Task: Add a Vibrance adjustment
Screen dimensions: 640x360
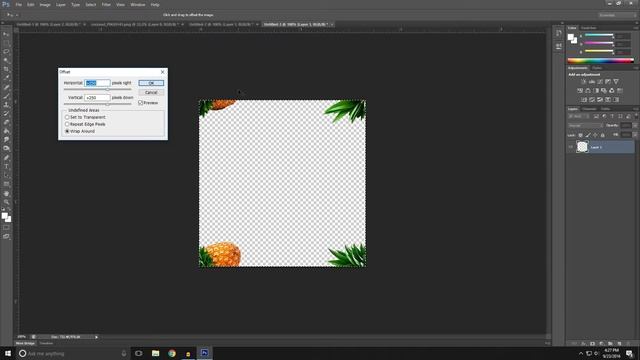Action: [616, 82]
